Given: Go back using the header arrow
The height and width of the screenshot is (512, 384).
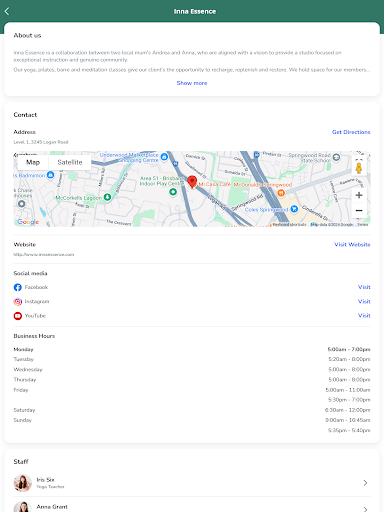Looking at the screenshot, I should pos(7,11).
